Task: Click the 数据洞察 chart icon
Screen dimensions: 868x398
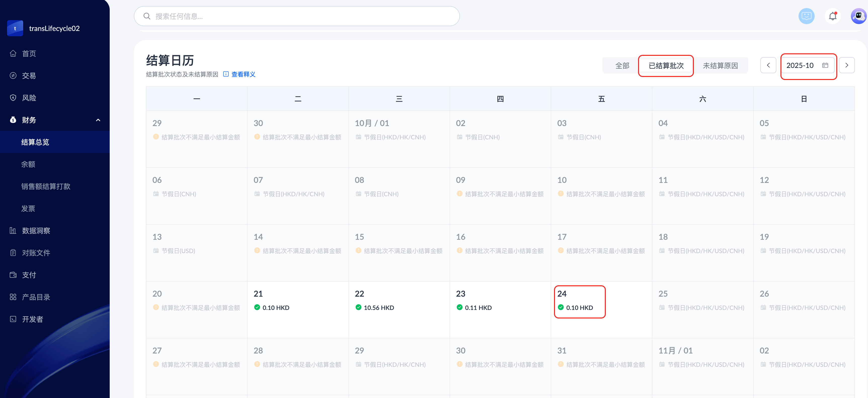Action: (13, 230)
